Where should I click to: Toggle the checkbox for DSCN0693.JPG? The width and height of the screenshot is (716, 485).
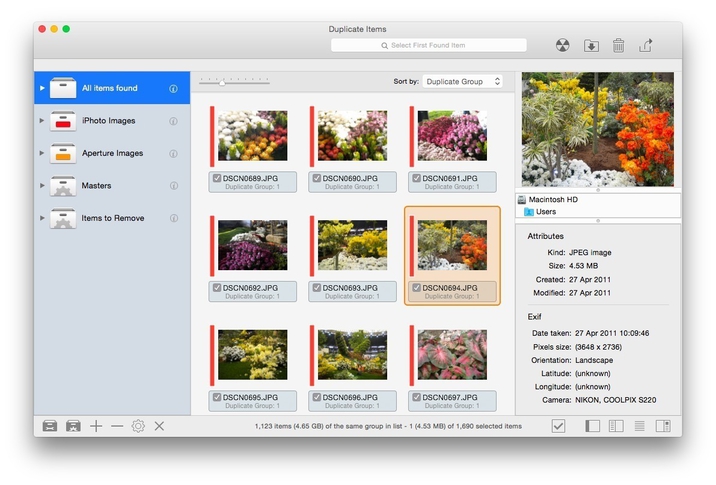click(x=317, y=288)
